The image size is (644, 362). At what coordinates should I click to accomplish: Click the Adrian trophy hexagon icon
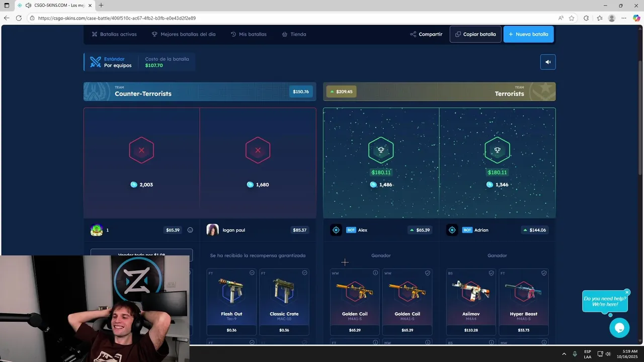coord(497,150)
